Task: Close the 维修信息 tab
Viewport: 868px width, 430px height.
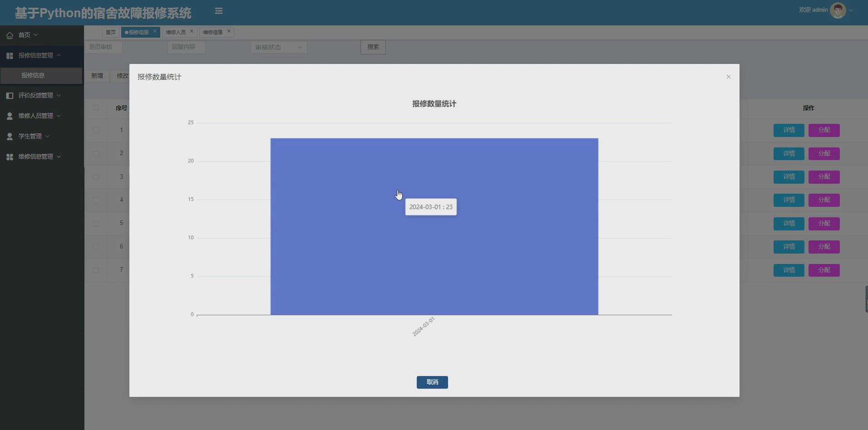Action: [x=229, y=31]
